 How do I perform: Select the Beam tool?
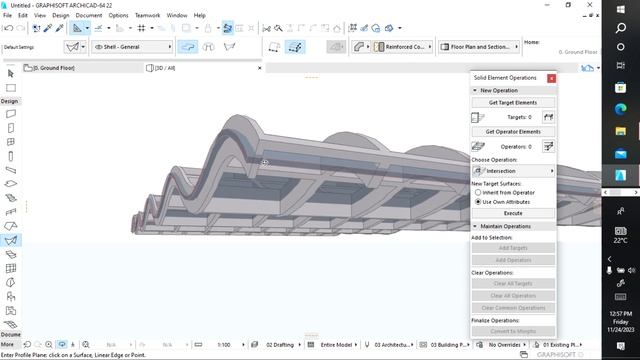[11, 170]
